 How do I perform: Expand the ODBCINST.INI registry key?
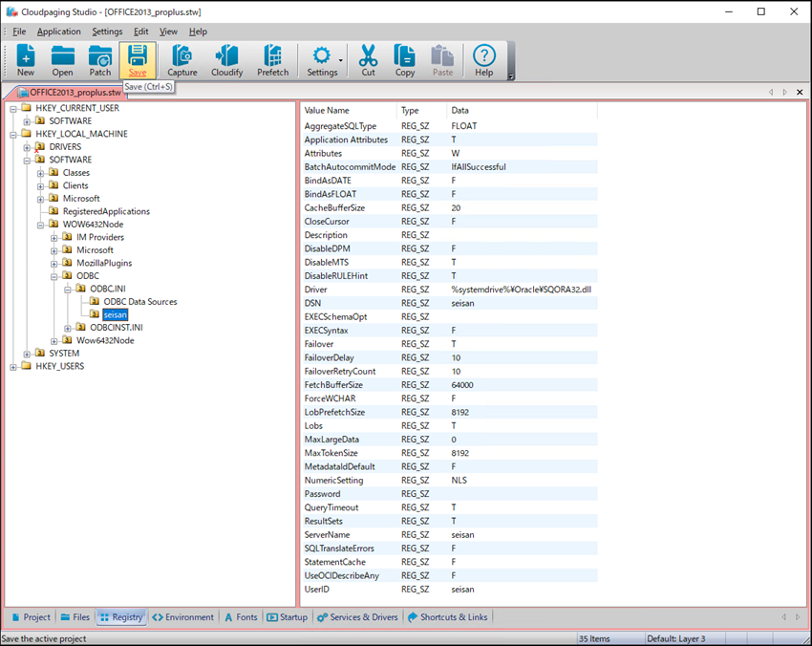[67, 328]
